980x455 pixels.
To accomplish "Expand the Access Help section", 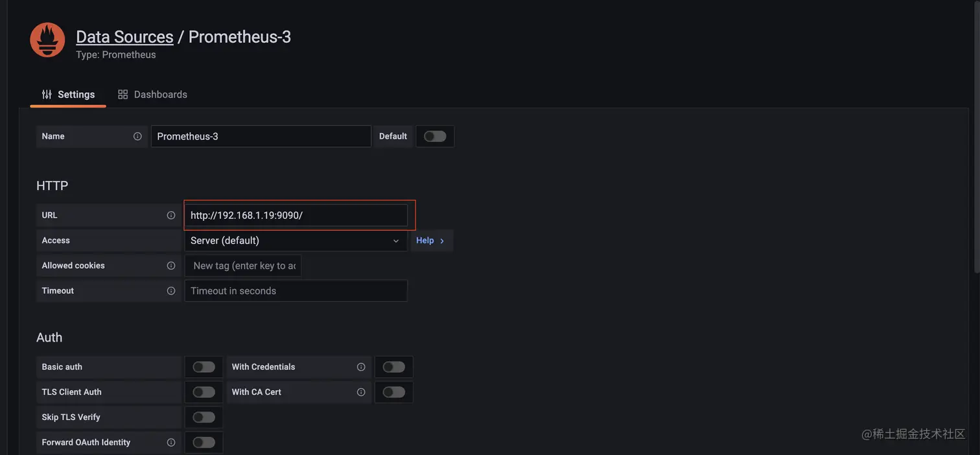I will point(430,240).
